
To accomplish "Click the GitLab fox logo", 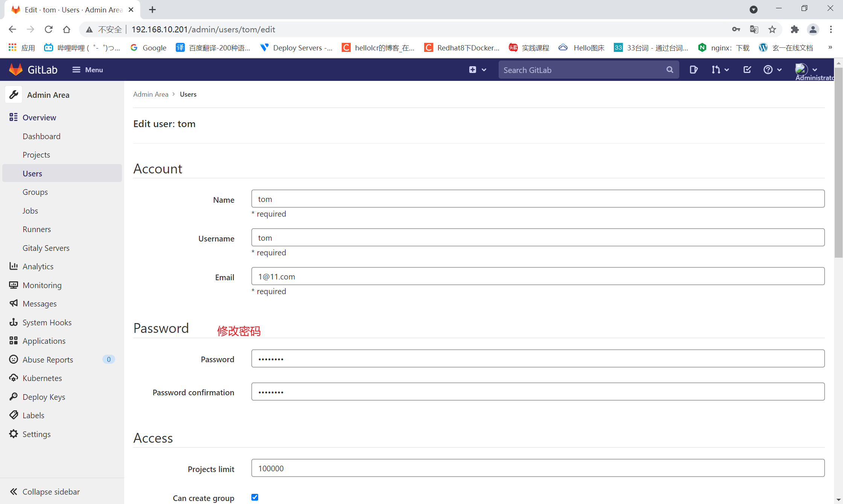I will [x=16, y=70].
